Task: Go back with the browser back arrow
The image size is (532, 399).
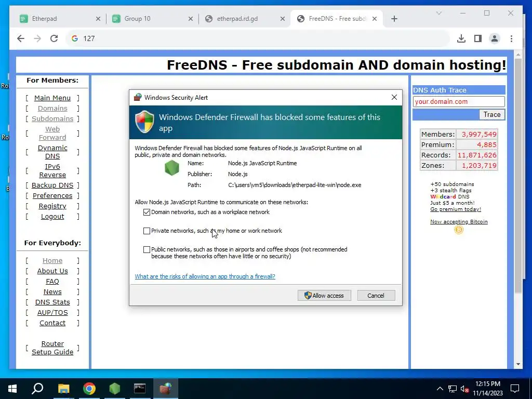Action: pos(21,38)
